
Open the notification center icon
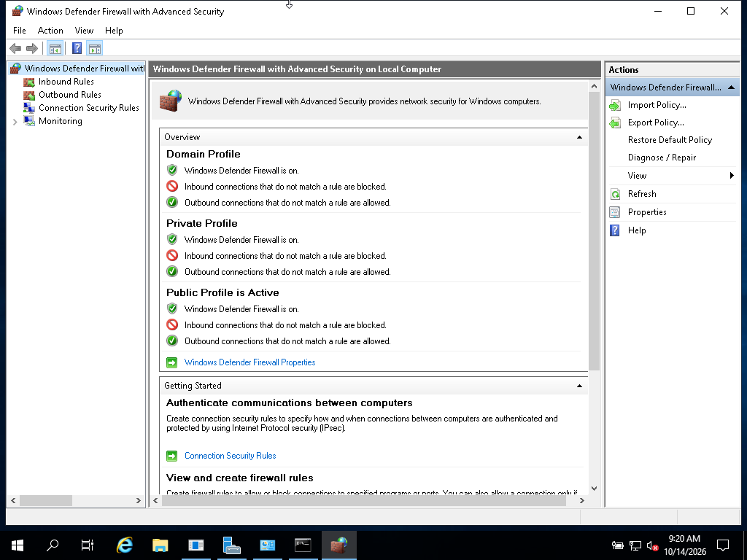point(723,545)
